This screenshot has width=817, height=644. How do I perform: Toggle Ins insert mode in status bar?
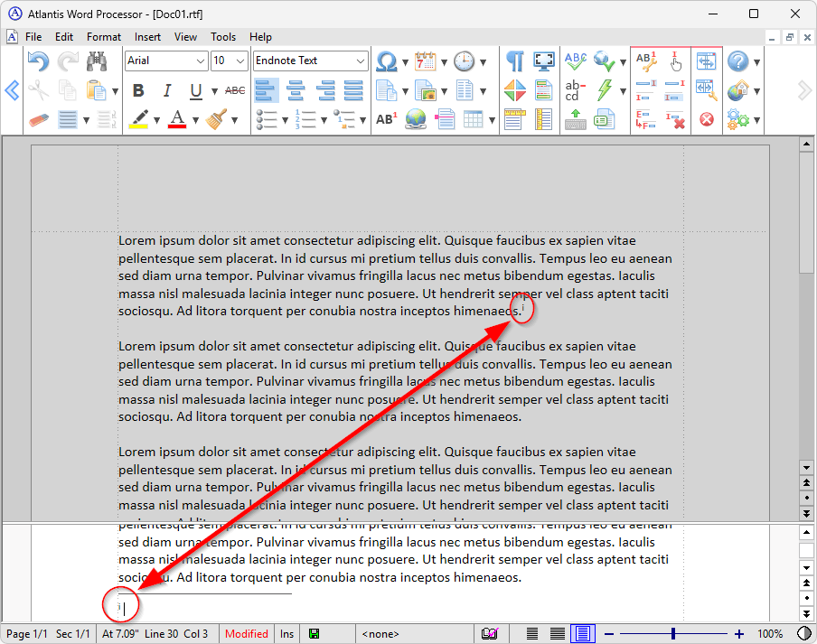[286, 633]
